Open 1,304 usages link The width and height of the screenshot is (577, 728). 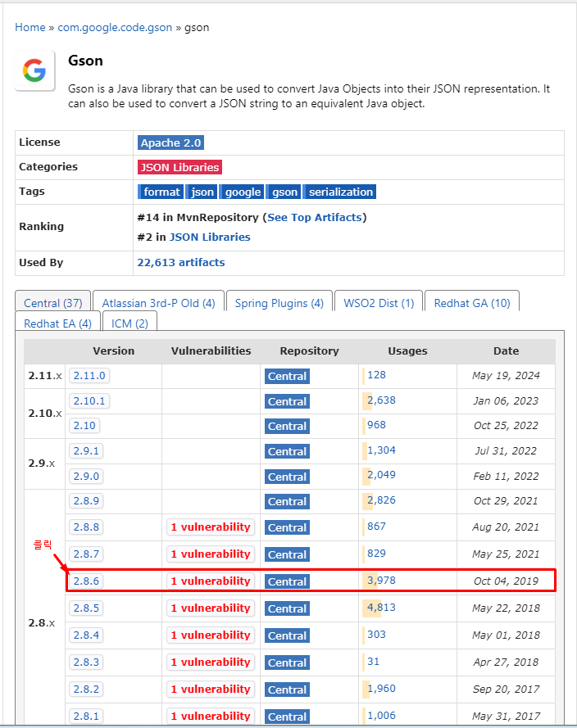point(381,450)
